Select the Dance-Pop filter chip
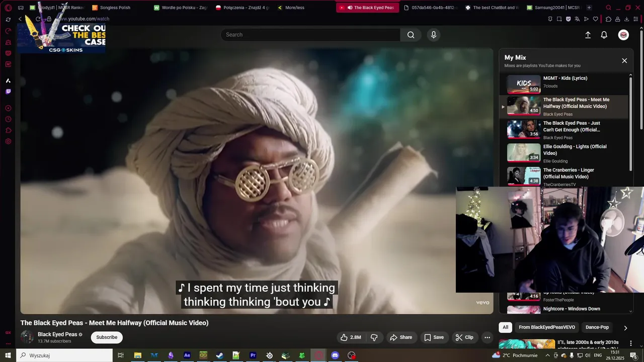The height and width of the screenshot is (362, 644). 597,327
